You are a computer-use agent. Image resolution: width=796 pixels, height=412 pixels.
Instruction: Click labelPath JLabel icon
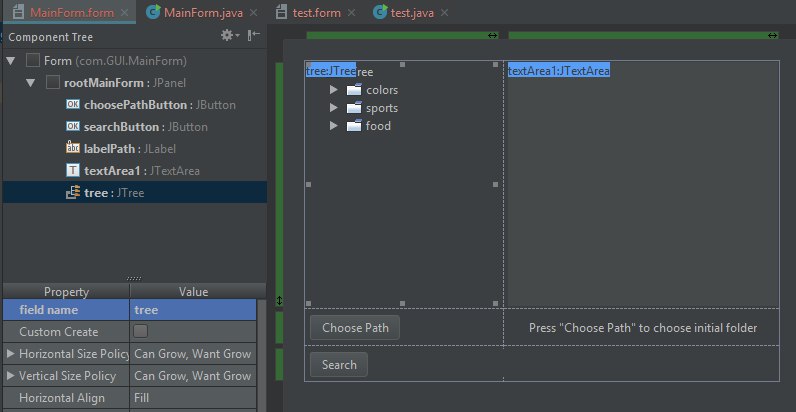click(x=72, y=148)
